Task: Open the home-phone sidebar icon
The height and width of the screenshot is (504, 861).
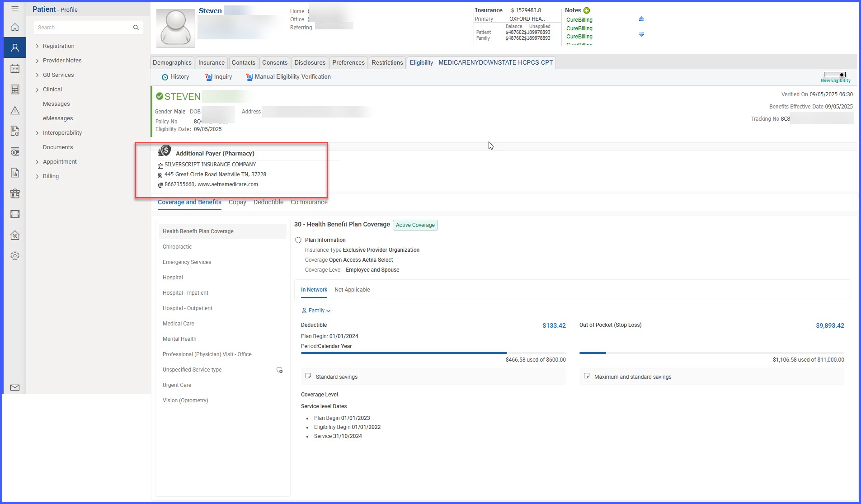Action: click(x=15, y=235)
